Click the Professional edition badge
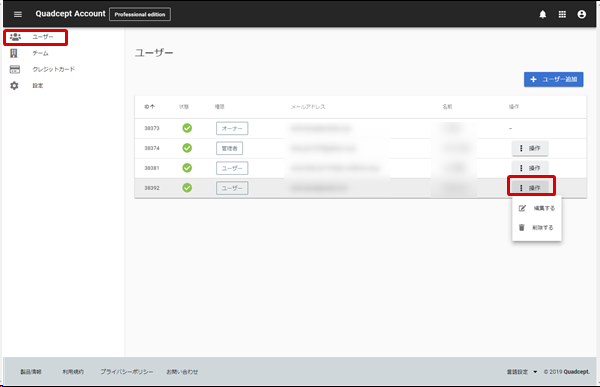The image size is (600, 387). 140,14
